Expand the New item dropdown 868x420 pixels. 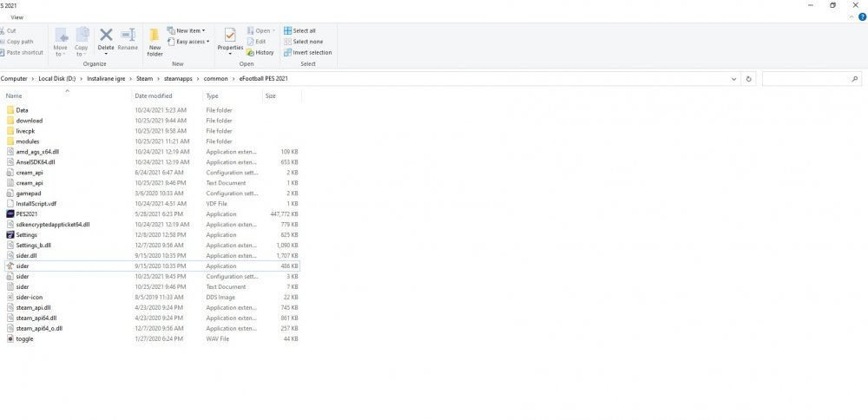click(x=190, y=30)
